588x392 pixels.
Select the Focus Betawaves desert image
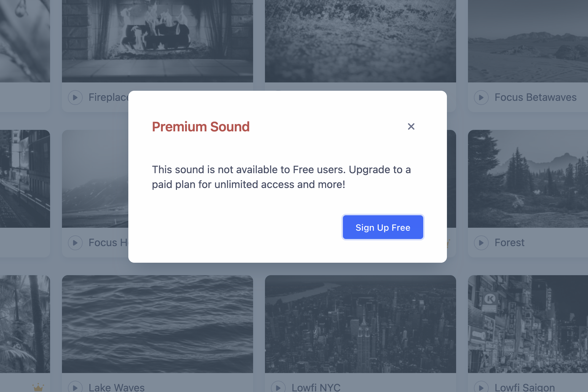[528, 41]
